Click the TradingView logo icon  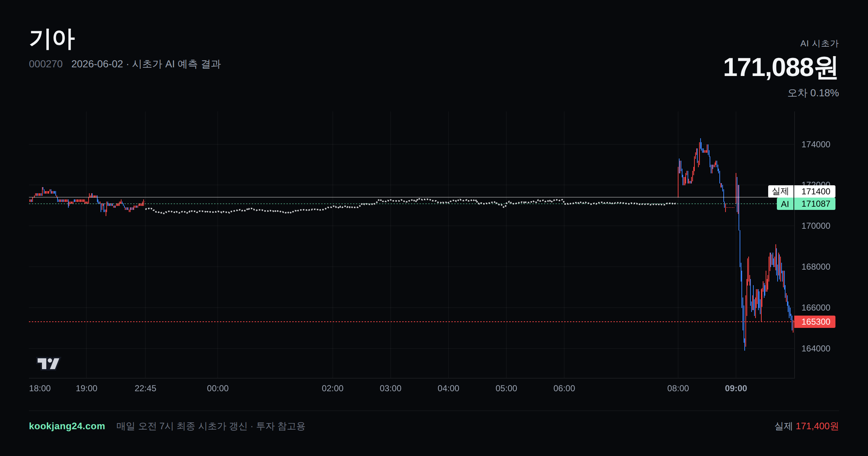click(48, 363)
